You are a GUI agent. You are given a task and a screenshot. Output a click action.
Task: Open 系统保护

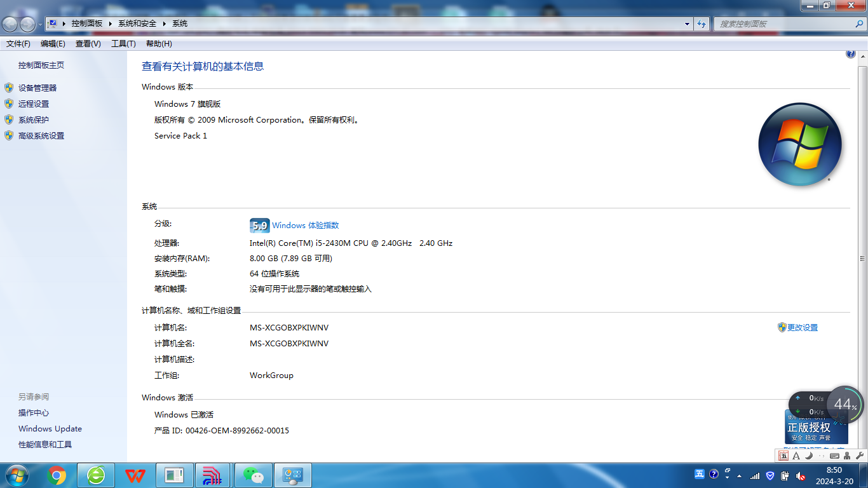[x=34, y=120]
